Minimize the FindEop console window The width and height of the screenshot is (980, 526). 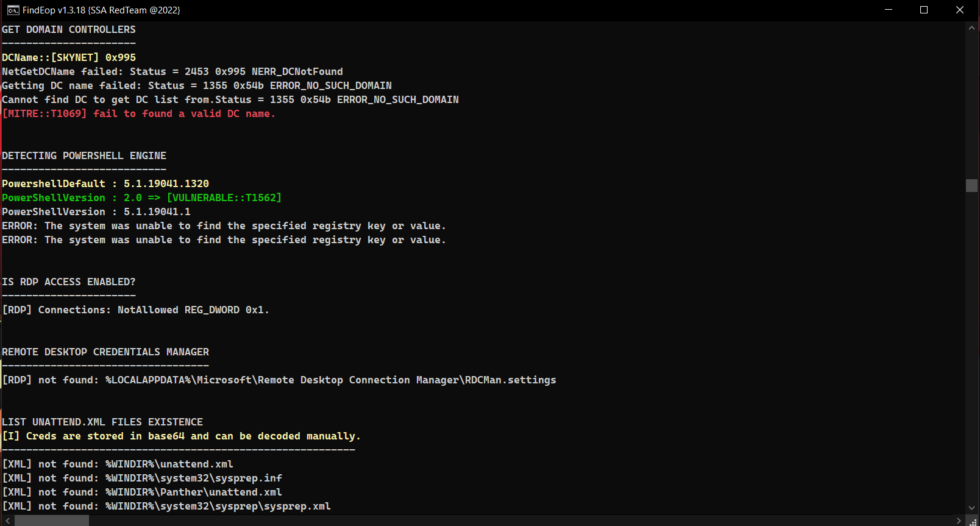[x=888, y=10]
